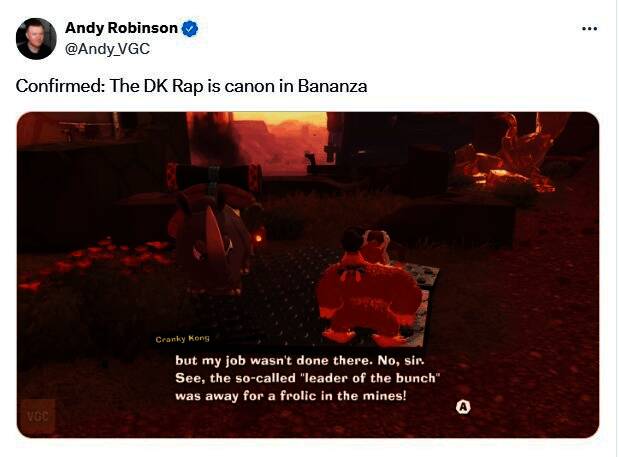Click the tweet text about DK Rap

pos(191,86)
